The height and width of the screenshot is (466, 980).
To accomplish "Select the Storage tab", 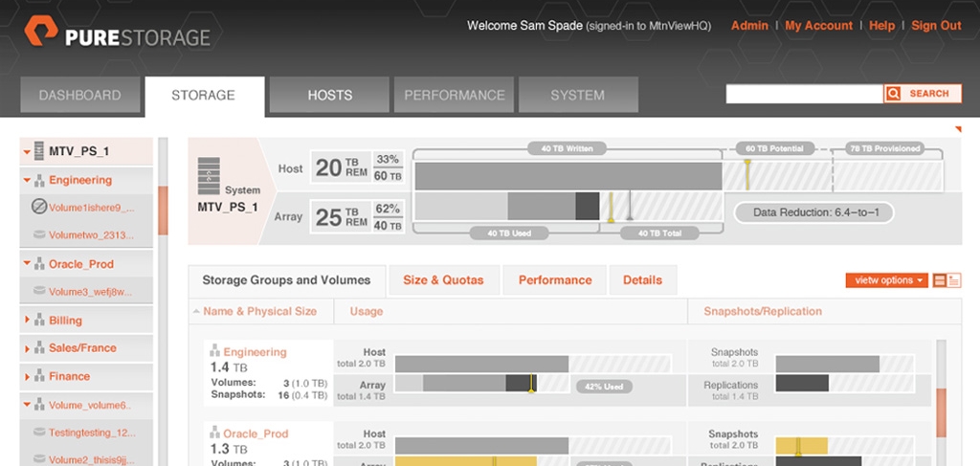I will coord(204,97).
